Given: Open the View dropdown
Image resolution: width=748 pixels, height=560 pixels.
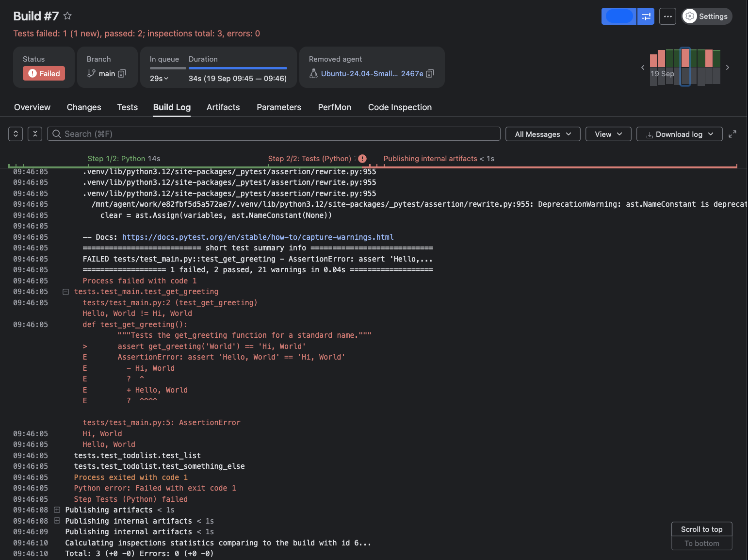Looking at the screenshot, I should click(608, 134).
